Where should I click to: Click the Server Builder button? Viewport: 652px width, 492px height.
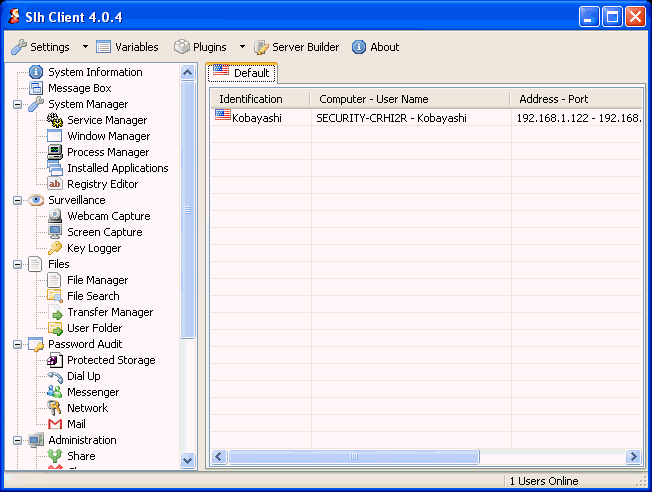[x=297, y=47]
